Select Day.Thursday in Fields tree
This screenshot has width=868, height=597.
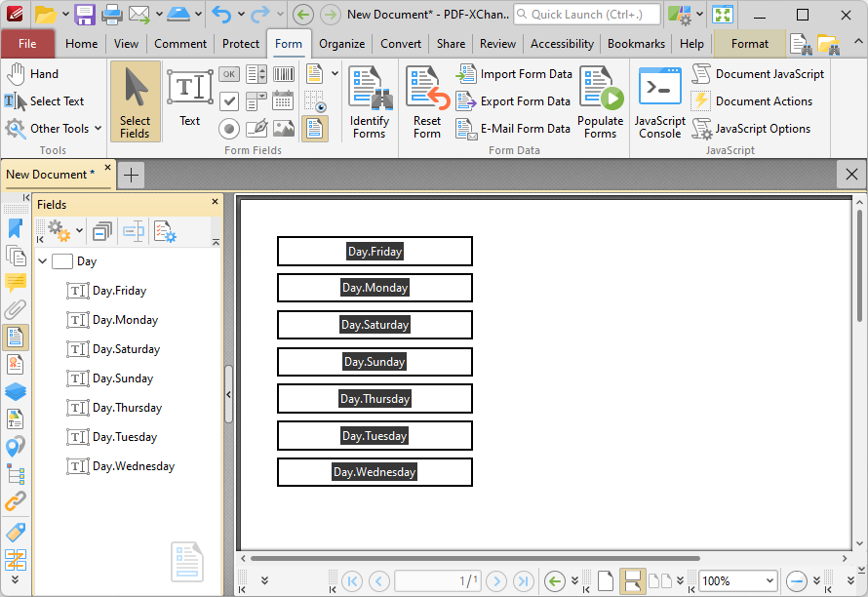[x=114, y=408]
